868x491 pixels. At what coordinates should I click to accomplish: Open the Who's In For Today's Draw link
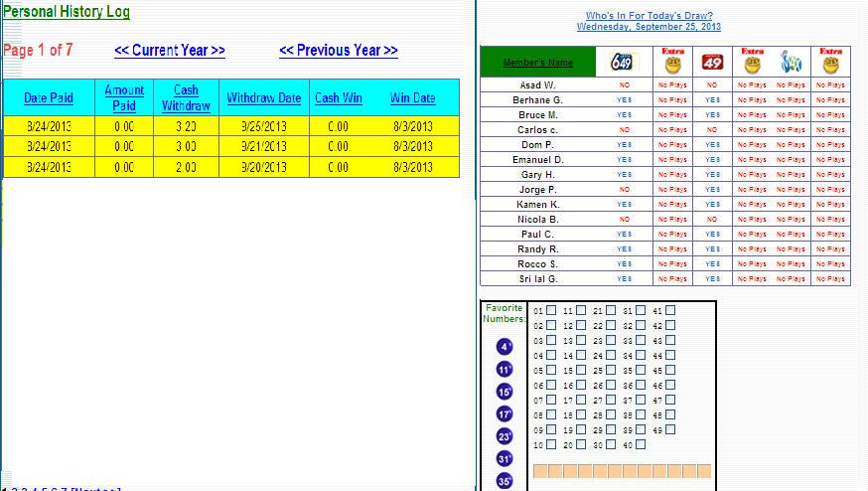pyautogui.click(x=649, y=16)
